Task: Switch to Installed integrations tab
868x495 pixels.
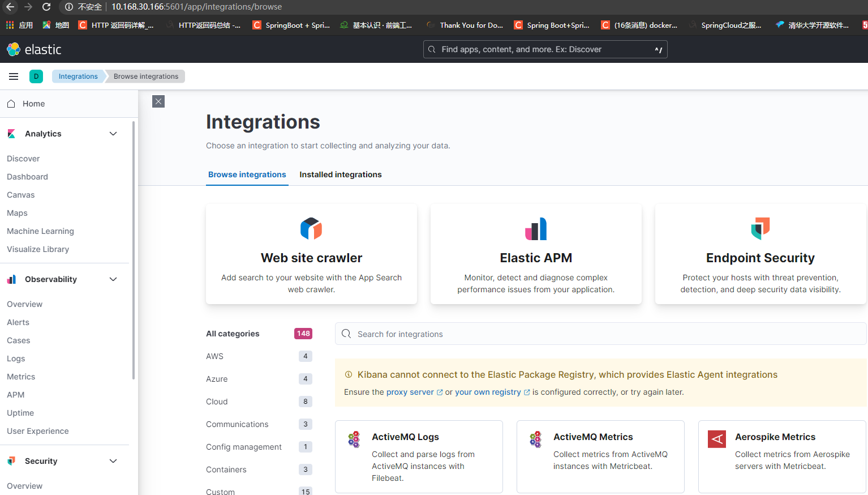Action: (x=341, y=174)
